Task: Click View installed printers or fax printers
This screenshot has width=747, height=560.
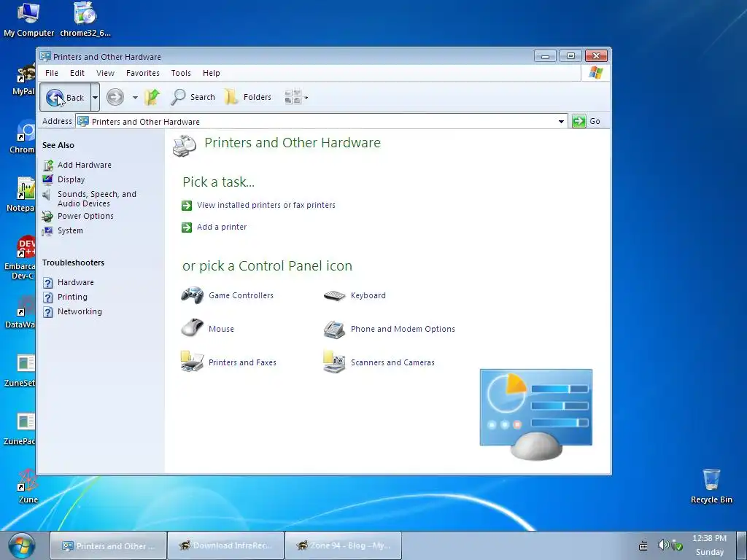Action: click(266, 205)
